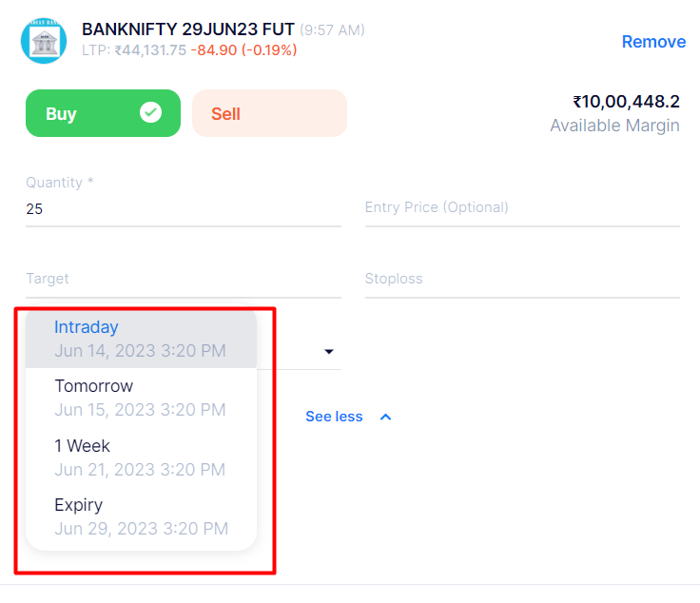Screen dimensions: 700x603
Task: Click into the Target field
Action: [183, 279]
